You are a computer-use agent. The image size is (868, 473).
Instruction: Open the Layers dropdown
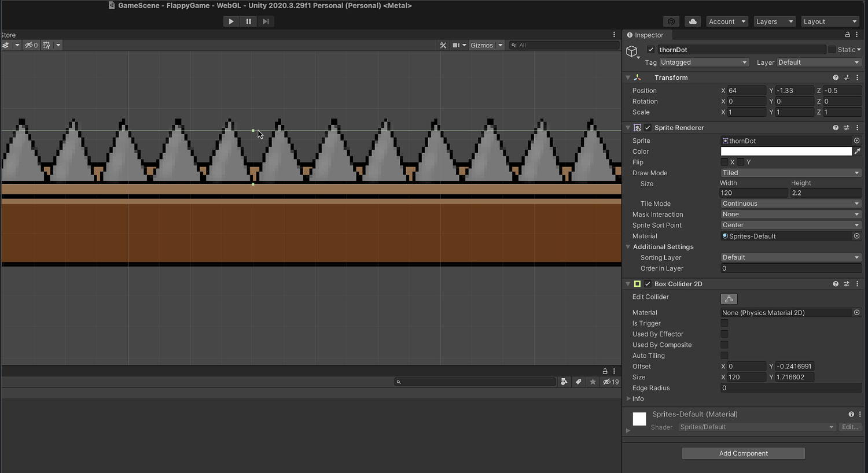[775, 21]
